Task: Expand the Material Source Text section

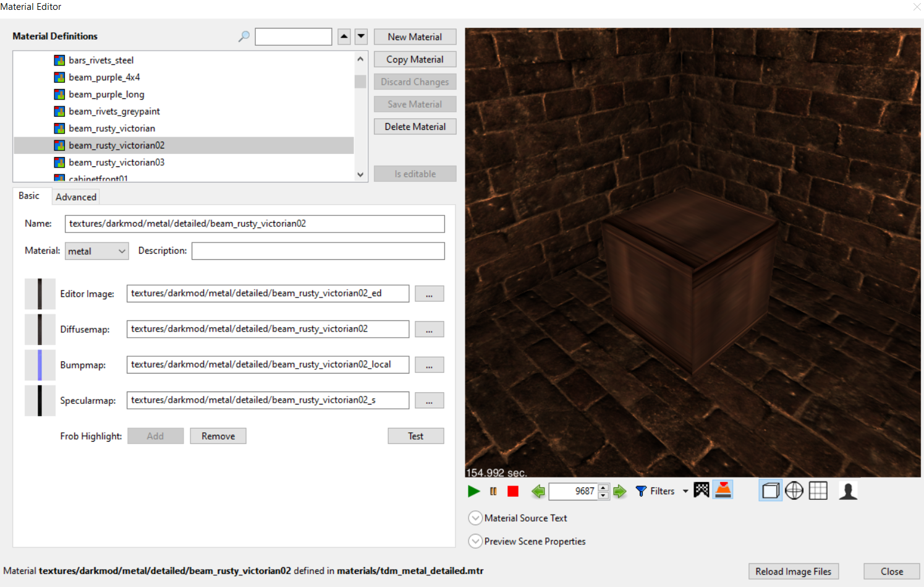Action: pyautogui.click(x=475, y=518)
